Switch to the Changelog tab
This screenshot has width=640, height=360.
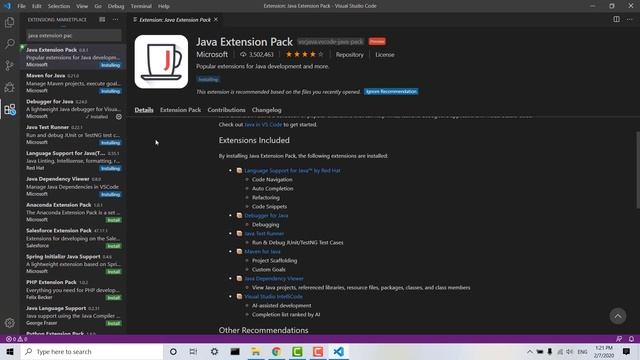[x=267, y=110]
